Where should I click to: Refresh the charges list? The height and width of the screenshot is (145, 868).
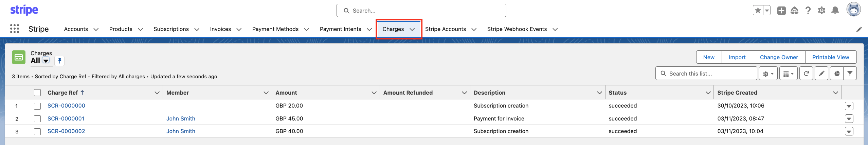(806, 74)
